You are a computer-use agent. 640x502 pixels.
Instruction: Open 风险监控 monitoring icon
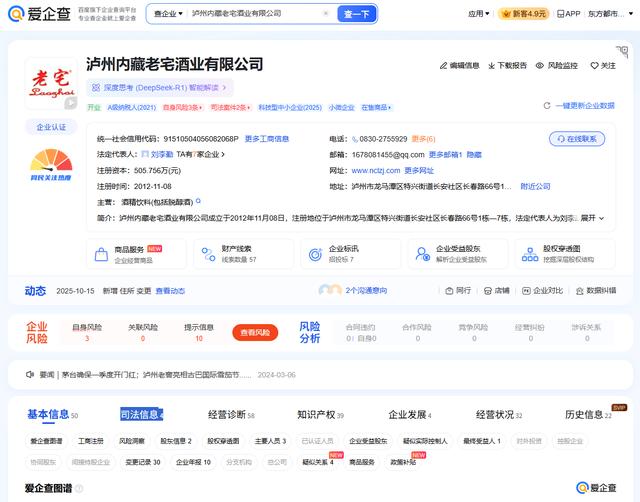point(541,66)
